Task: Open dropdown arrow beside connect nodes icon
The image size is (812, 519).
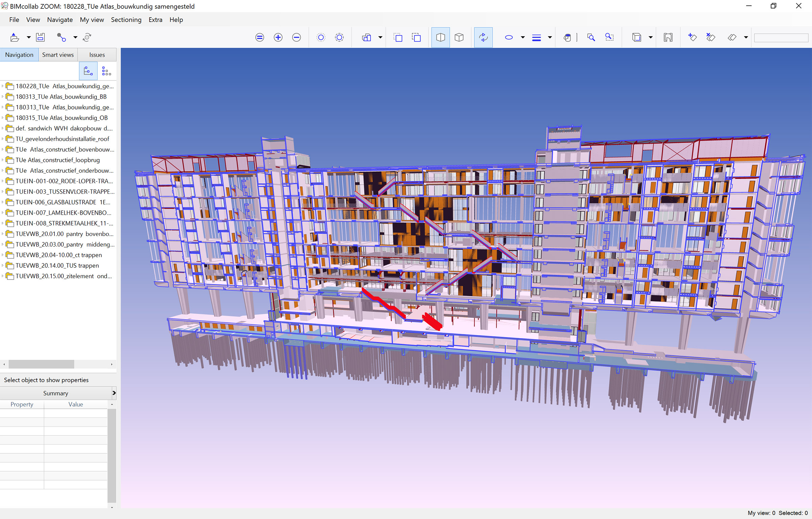Action: [x=75, y=38]
